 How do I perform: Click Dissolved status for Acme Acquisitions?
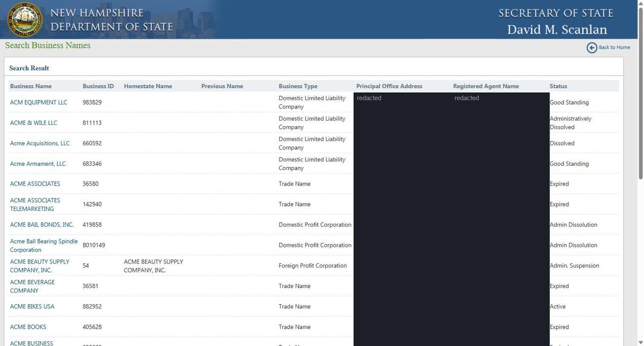562,143
